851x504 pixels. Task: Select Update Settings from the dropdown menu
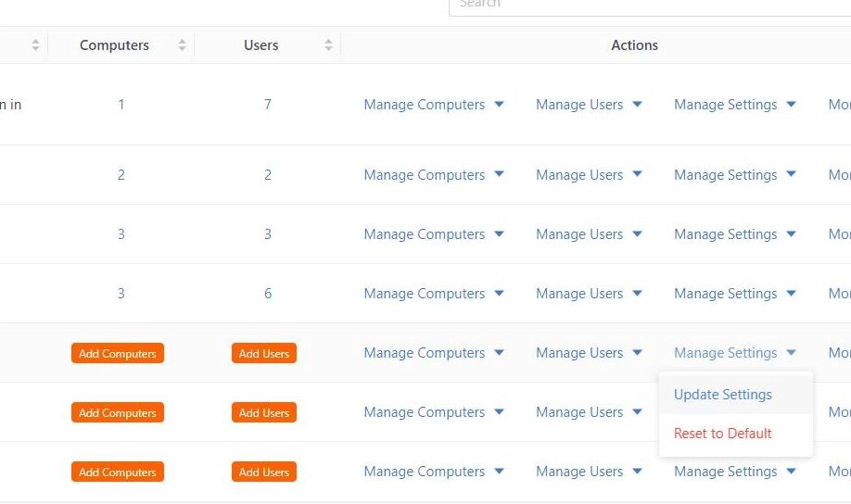pyautogui.click(x=722, y=395)
